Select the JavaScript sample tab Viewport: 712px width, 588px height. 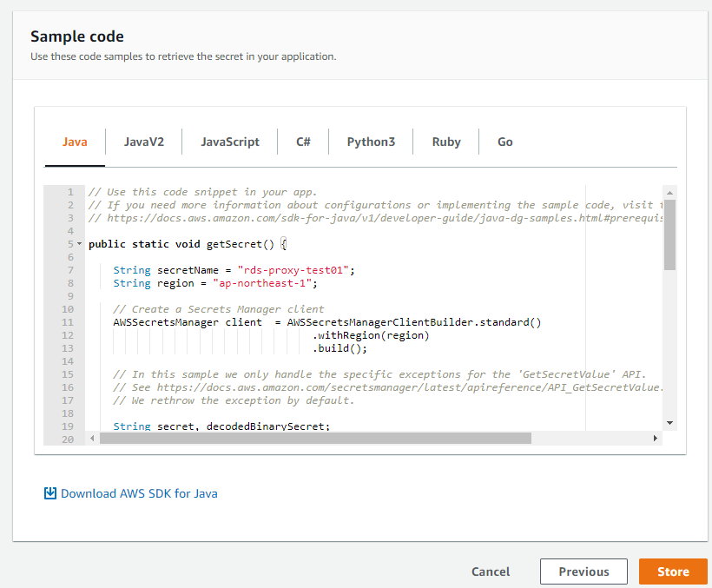[x=230, y=142]
